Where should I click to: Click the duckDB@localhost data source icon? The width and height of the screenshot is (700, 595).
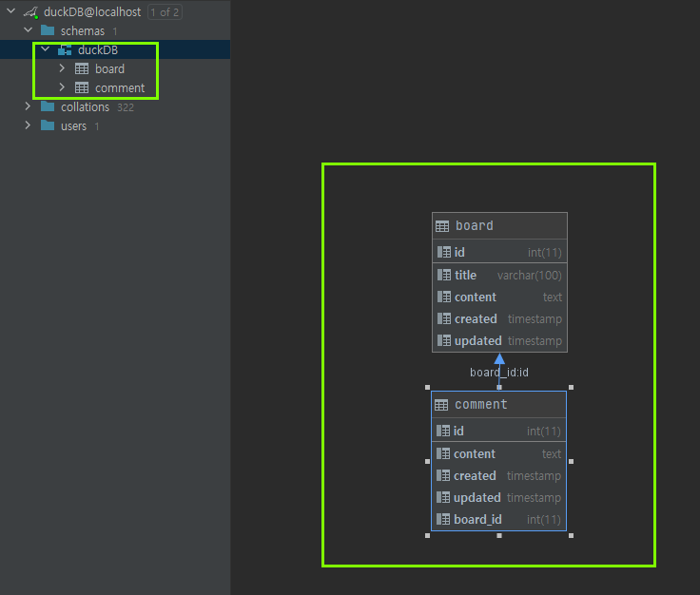30,12
